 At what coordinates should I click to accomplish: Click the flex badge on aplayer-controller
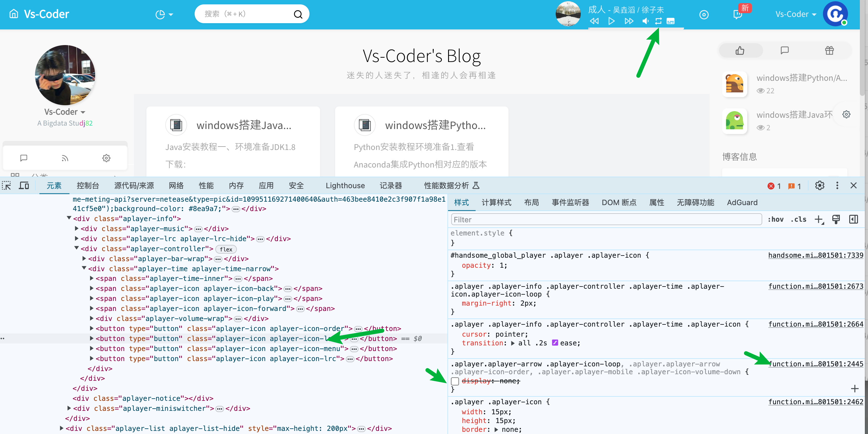(x=226, y=249)
